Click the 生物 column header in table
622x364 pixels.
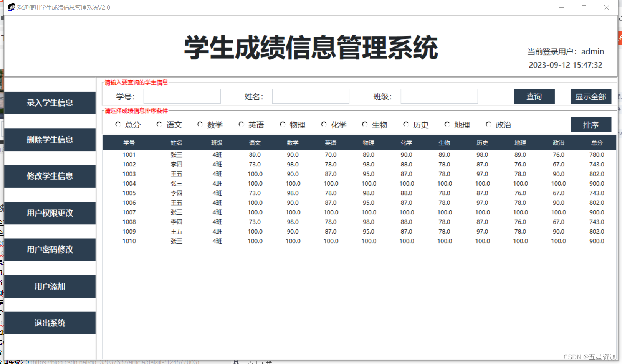[445, 143]
